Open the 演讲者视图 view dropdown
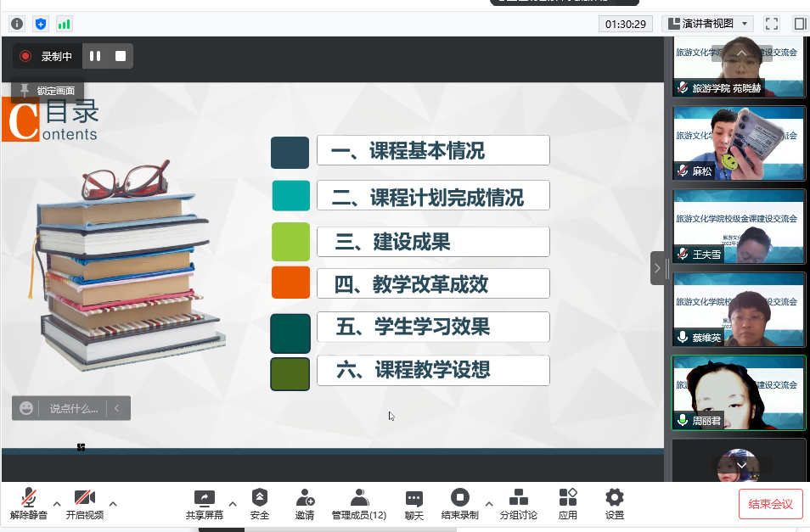The image size is (810, 532). tap(708, 24)
